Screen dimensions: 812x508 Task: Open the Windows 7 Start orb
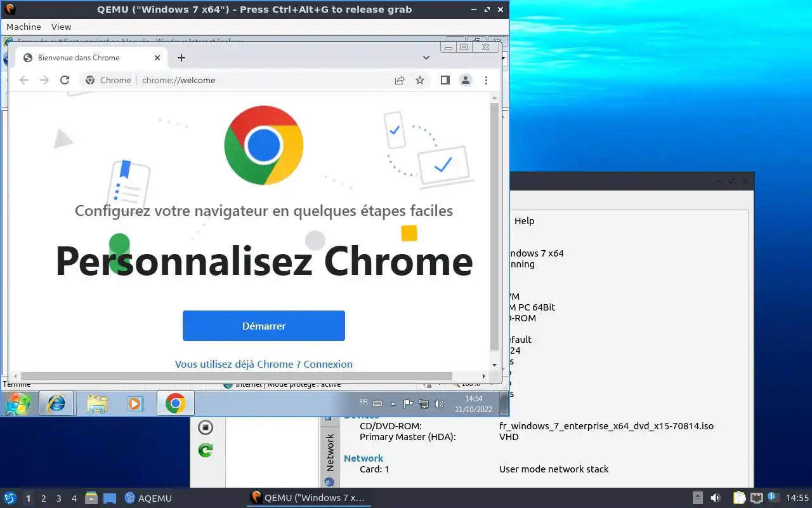click(18, 404)
